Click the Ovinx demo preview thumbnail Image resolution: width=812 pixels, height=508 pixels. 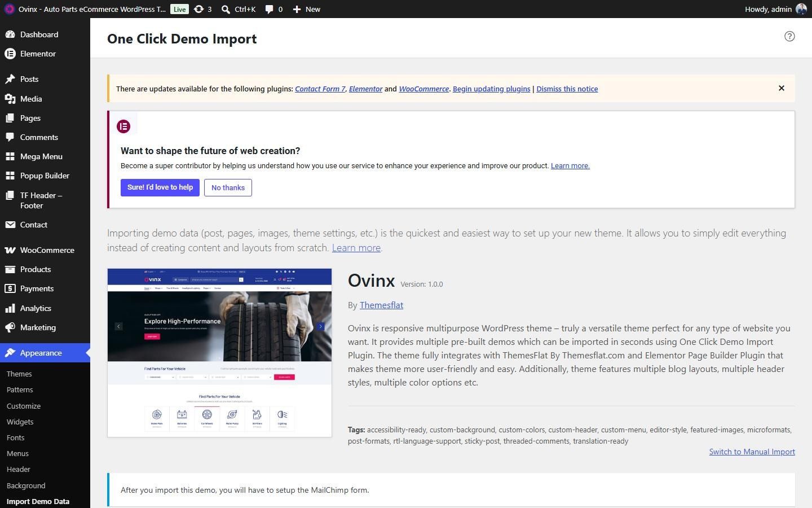(219, 353)
